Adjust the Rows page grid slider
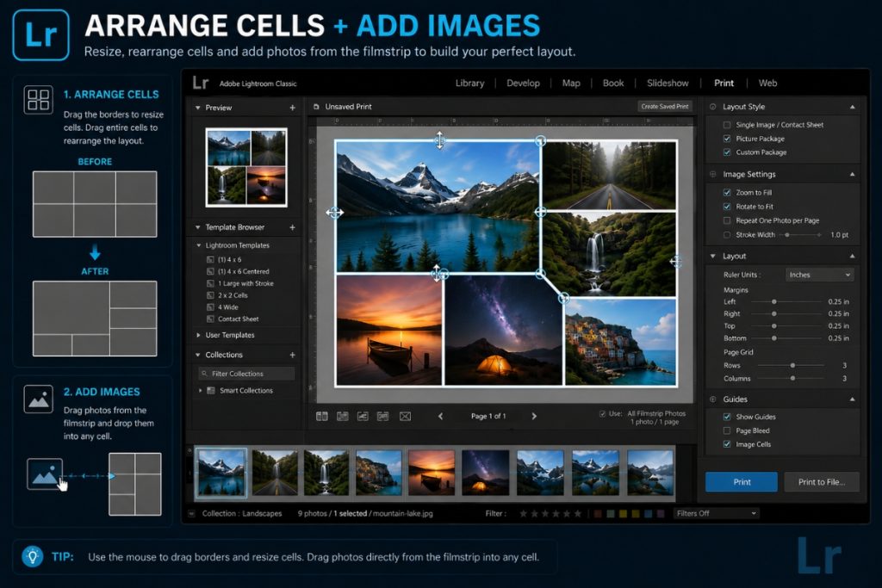The image size is (882, 588). [x=792, y=365]
